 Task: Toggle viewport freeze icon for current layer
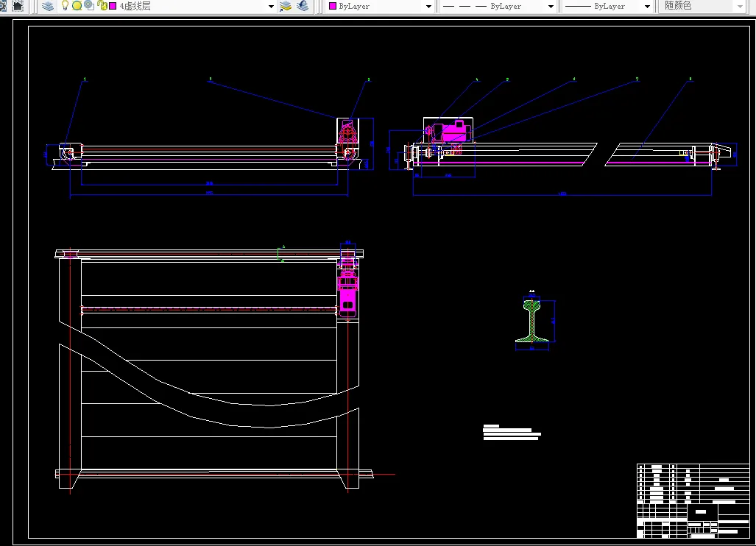tap(89, 5)
